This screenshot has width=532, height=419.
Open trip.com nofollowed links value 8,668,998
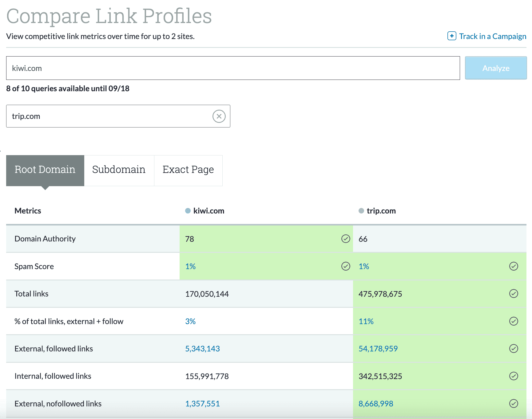click(x=376, y=403)
